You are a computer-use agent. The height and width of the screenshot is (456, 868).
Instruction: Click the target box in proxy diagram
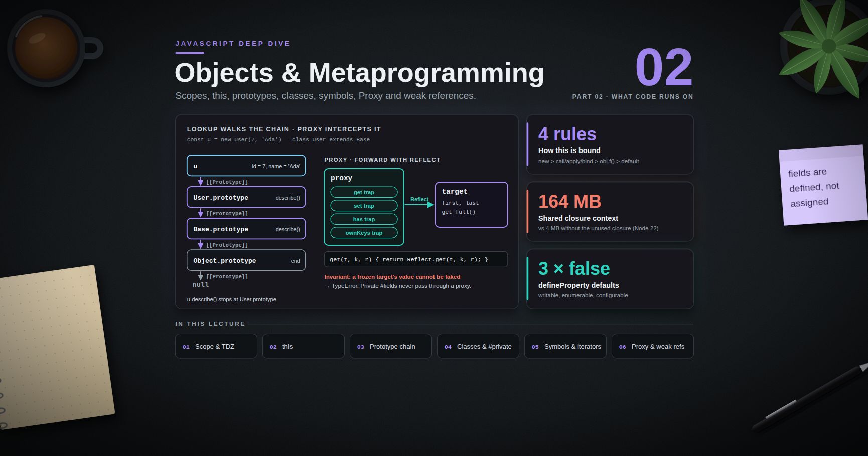tap(471, 205)
